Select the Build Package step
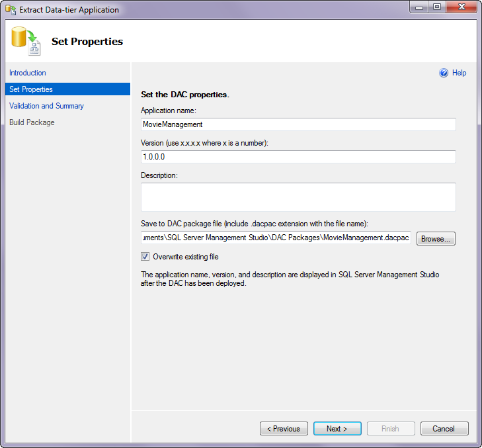482x448 pixels. 32,122
